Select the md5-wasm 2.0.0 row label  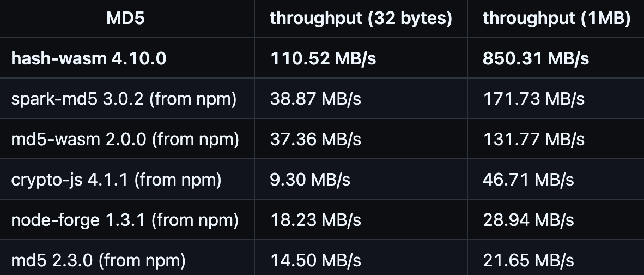point(125,139)
